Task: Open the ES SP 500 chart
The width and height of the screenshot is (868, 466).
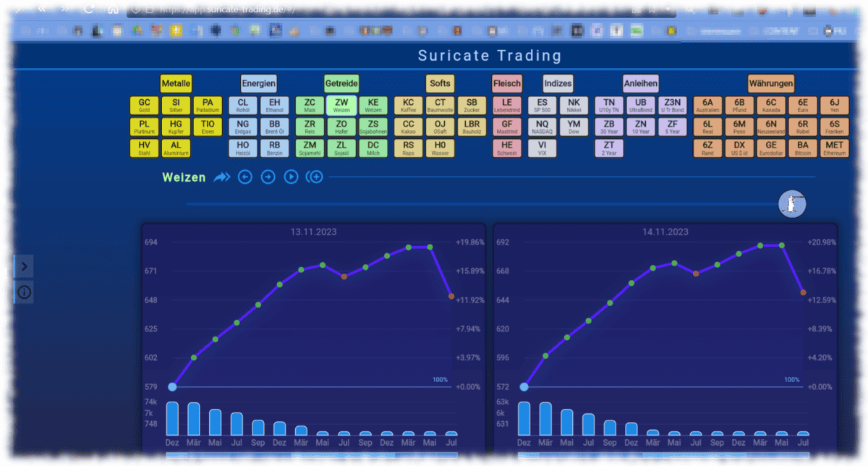Action: [541, 105]
